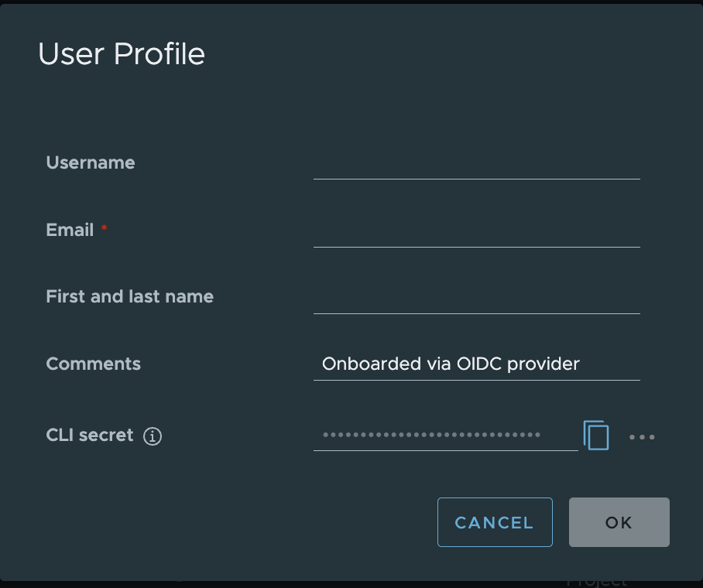Viewport: 703px width, 588px height.
Task: Open the ellipsis menu for additional secret actions
Action: point(642,437)
